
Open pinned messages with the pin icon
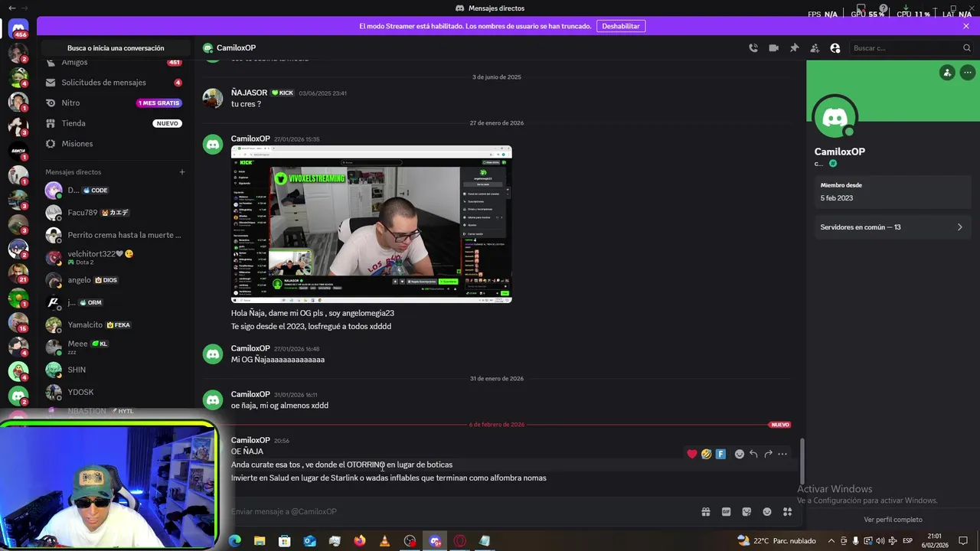794,48
